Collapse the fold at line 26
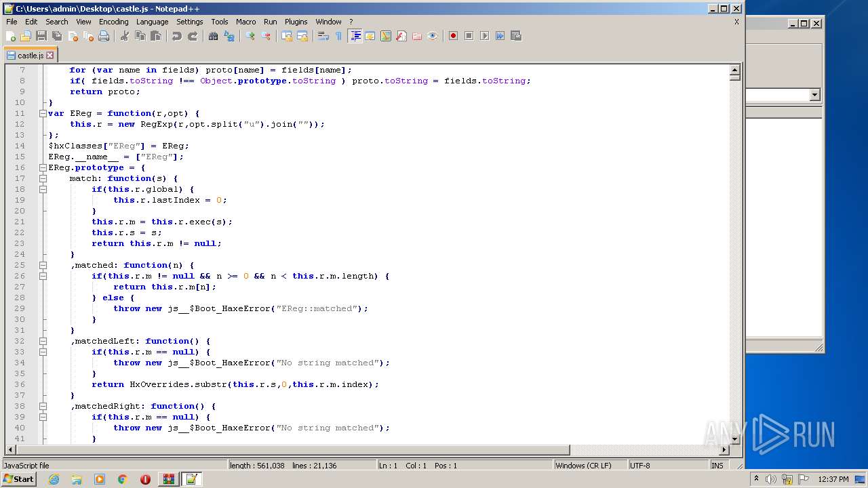The image size is (868, 488). 43,276
